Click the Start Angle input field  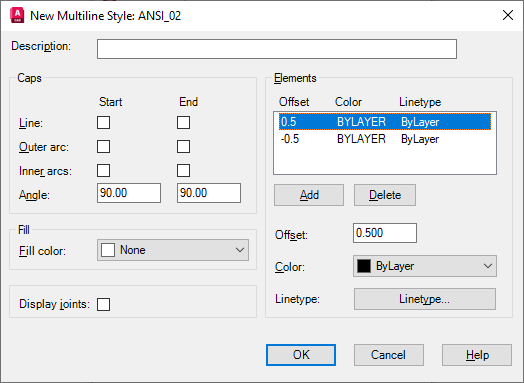129,193
